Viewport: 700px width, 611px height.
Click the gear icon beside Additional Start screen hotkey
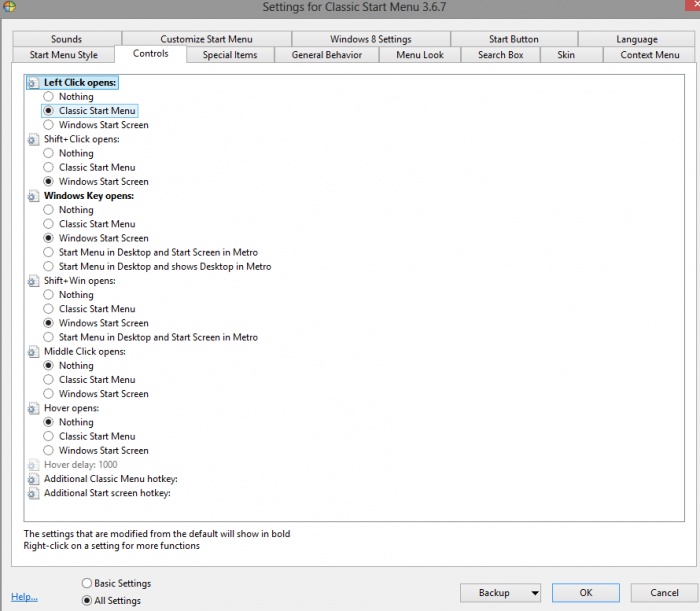point(33,494)
